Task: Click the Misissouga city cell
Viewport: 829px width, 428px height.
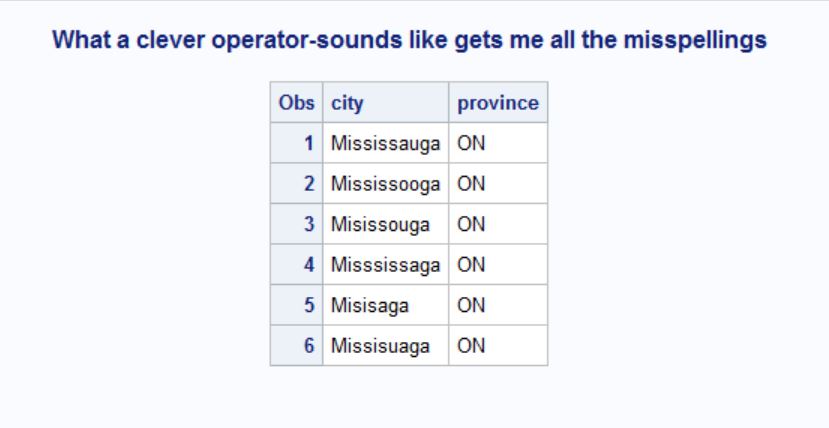Action: point(381,224)
